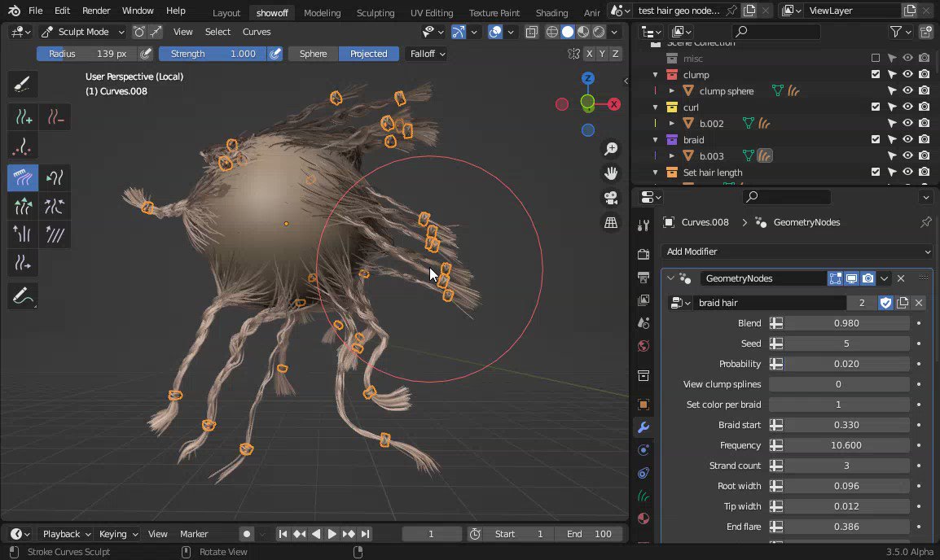The width and height of the screenshot is (940, 560).
Task: Open the Add Modifier dropdown
Action: click(x=797, y=252)
